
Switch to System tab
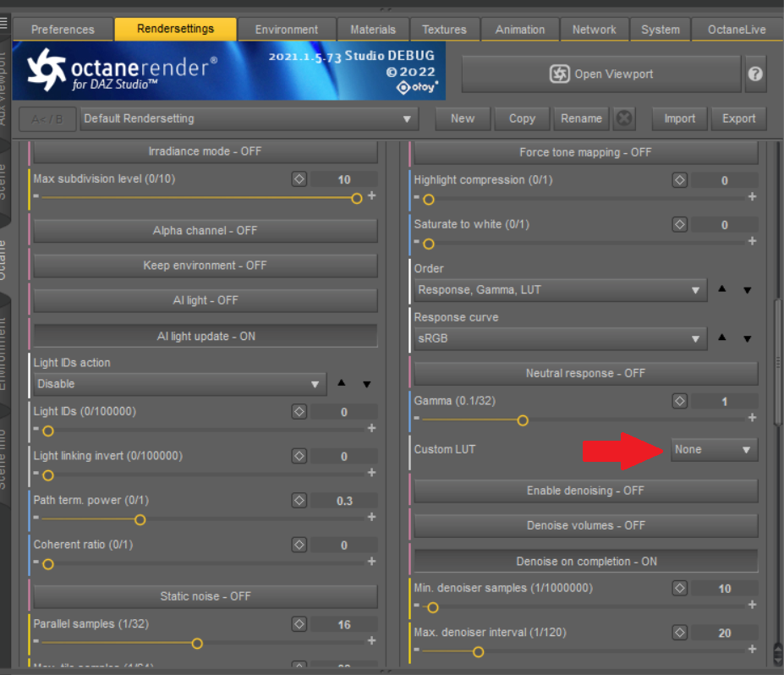point(661,30)
